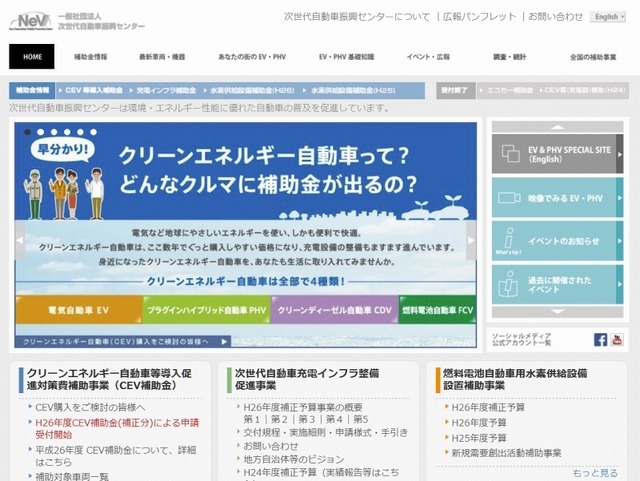Open イベント・広報 menu item
Image resolution: width=640 pixels, height=481 pixels.
pos(428,57)
